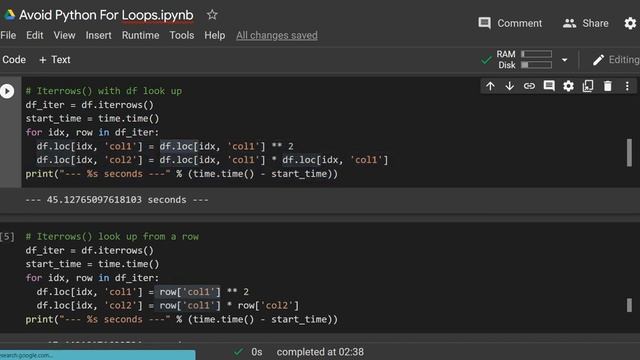This screenshot has width=640, height=360.
Task: Star the notebook with the star icon
Action: click(212, 15)
